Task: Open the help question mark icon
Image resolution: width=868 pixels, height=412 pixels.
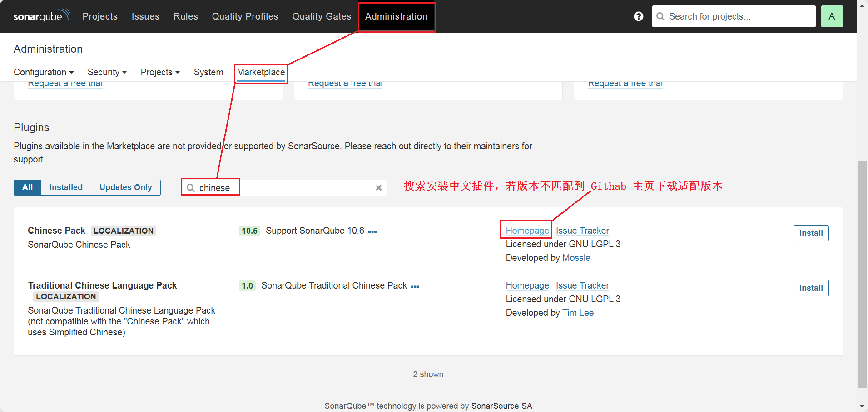Action: [638, 16]
